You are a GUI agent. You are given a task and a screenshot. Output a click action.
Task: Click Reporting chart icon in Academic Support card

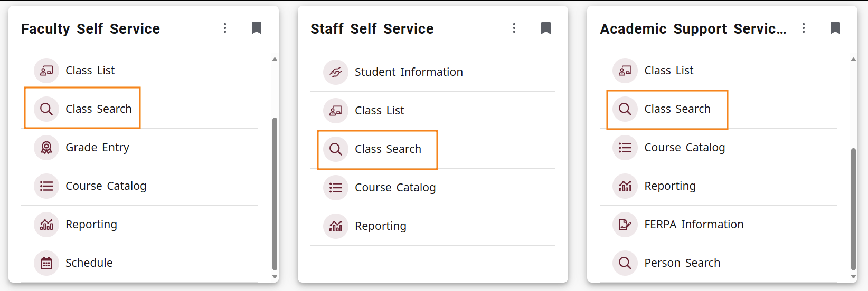(x=625, y=186)
